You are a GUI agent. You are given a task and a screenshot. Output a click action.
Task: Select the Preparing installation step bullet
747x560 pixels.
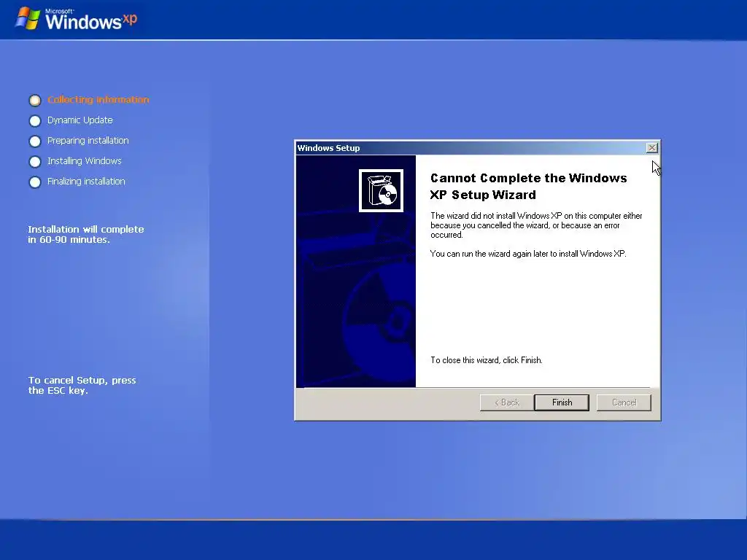coord(35,141)
